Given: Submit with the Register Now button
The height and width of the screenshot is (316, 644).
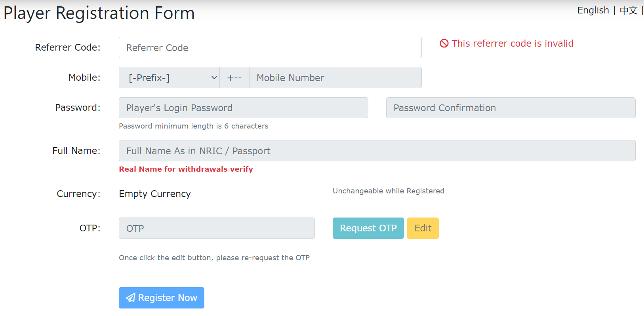Looking at the screenshot, I should pos(162,298).
